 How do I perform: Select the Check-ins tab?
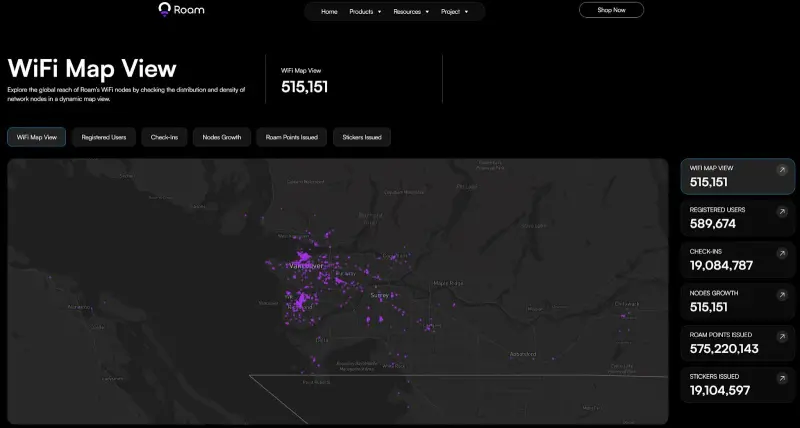[165, 137]
